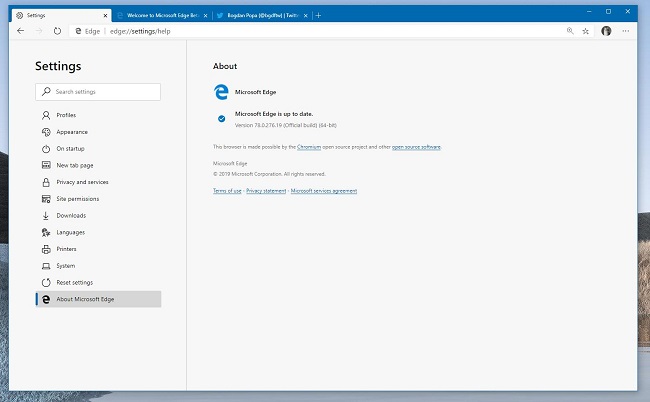
Task: Click the Search settings input field
Action: coord(98,92)
